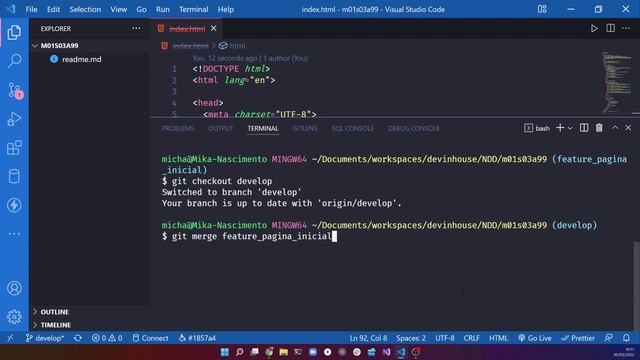Viewport: 640px width, 360px height.
Task: Switch to the Output panel tab
Action: point(220,128)
